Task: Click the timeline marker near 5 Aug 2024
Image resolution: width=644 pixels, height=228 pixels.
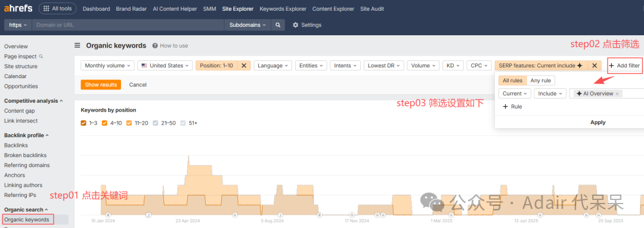Action: (280, 214)
